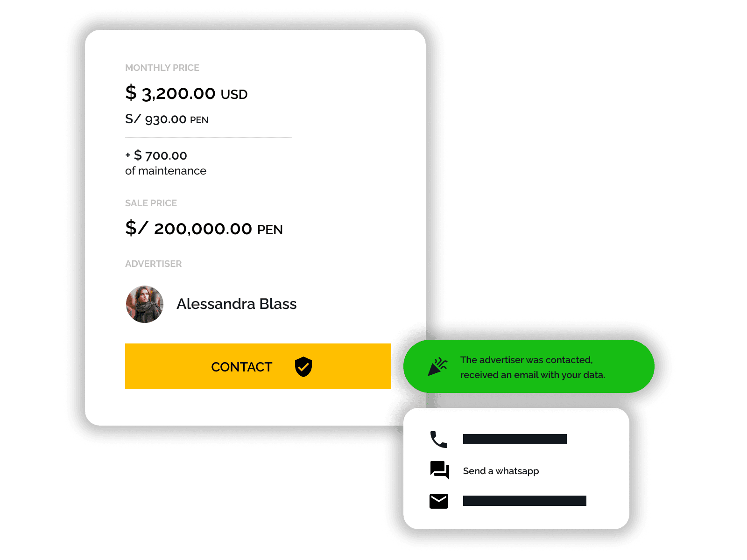Click the chat bubbles whatsapp icon

[440, 470]
